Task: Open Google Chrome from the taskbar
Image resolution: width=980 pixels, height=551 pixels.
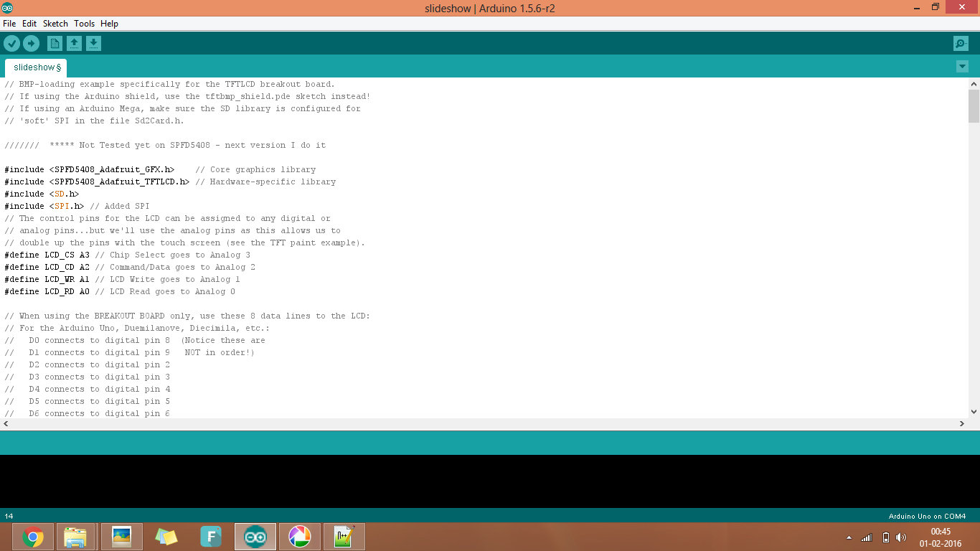Action: coord(33,537)
